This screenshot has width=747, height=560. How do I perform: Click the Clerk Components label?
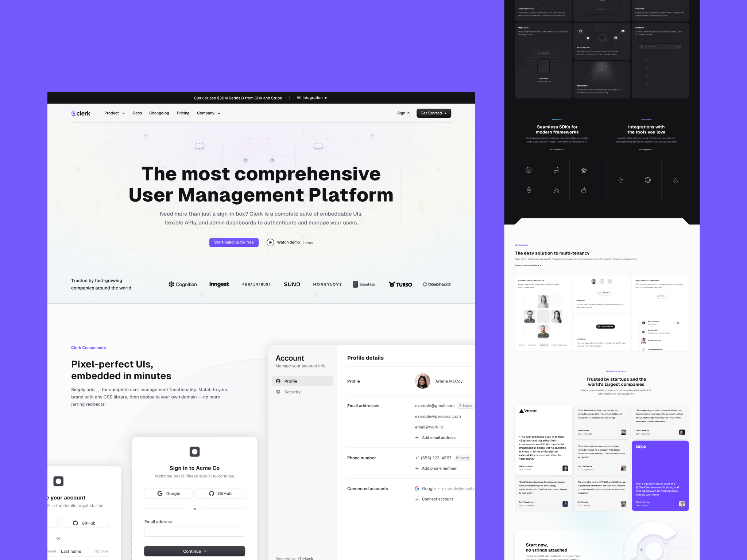pyautogui.click(x=88, y=347)
